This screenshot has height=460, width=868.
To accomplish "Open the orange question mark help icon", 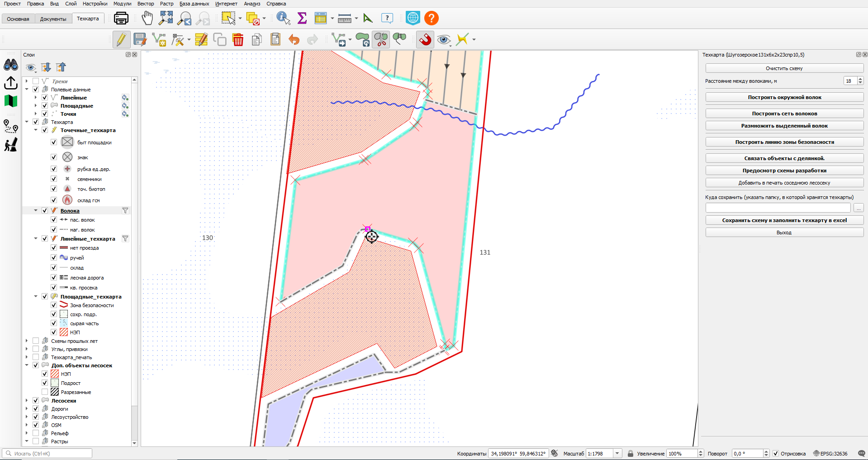I will coord(432,18).
